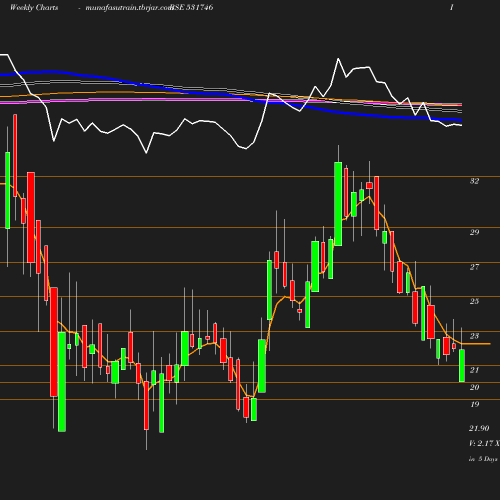The width and height of the screenshot is (500, 500).
Task: Click the price axis label "29"
Action: coord(474,232)
